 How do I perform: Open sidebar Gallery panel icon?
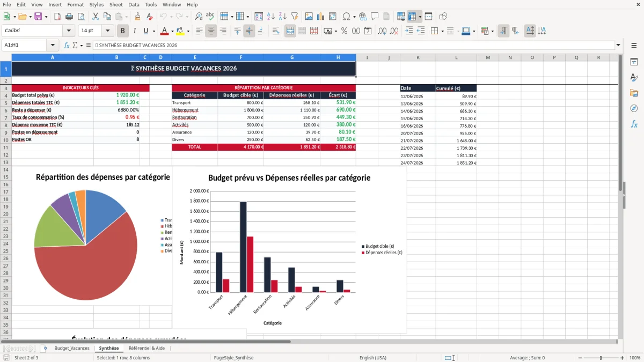coord(634,93)
